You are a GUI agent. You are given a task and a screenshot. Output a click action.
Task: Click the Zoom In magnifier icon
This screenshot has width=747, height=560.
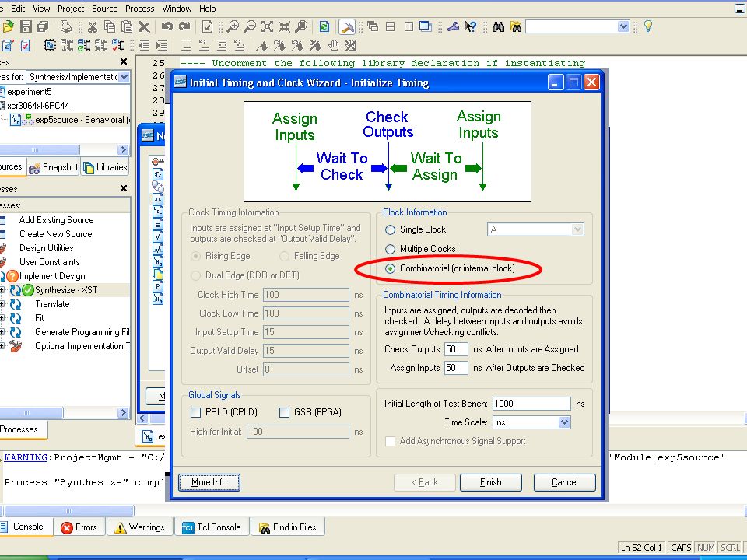[232, 26]
